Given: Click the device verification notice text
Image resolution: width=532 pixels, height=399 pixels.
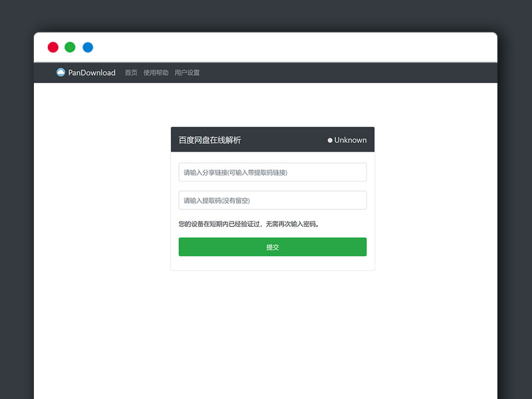Looking at the screenshot, I should coord(247,223).
